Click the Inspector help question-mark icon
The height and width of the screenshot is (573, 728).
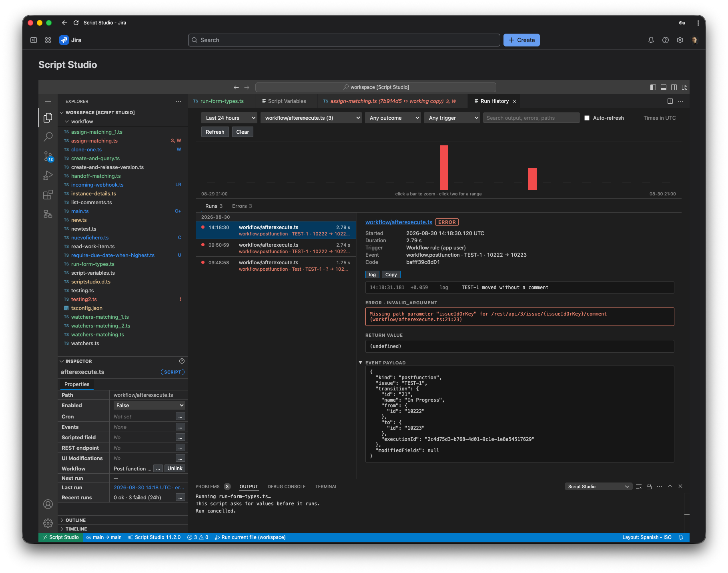tap(182, 361)
